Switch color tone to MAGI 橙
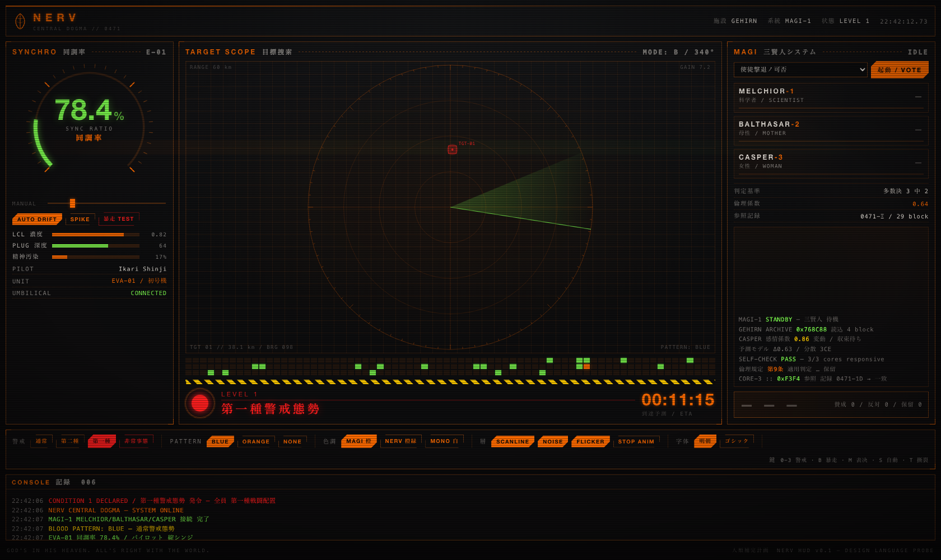 pos(358,441)
